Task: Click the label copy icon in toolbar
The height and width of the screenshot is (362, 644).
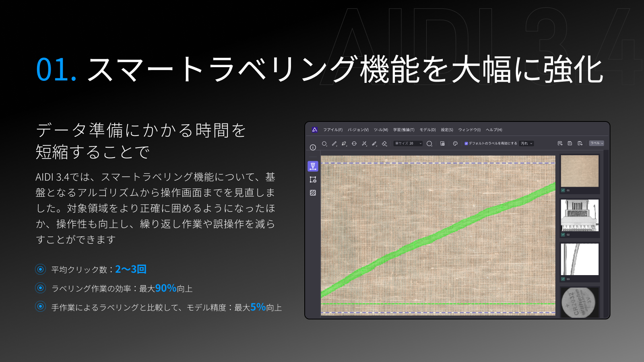Action: (442, 144)
